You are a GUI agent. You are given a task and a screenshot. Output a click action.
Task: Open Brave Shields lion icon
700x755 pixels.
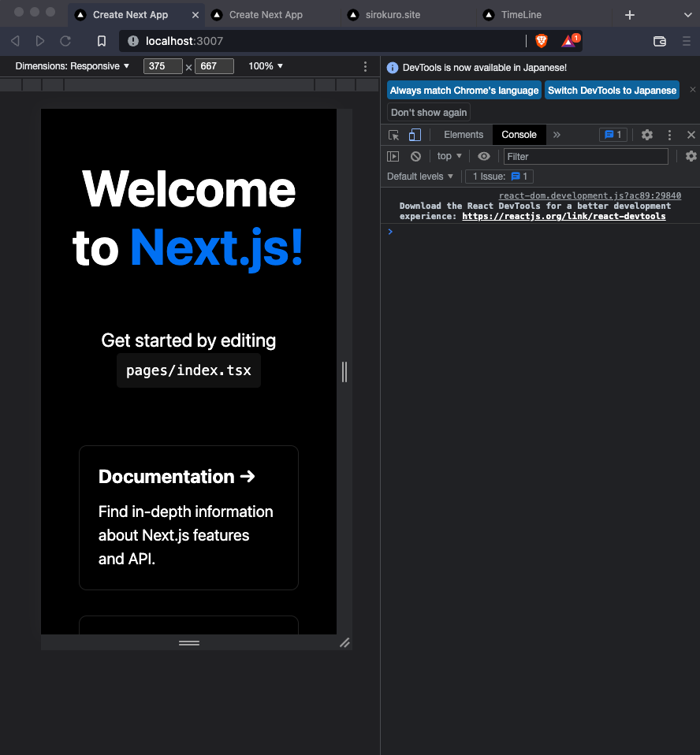tap(542, 42)
